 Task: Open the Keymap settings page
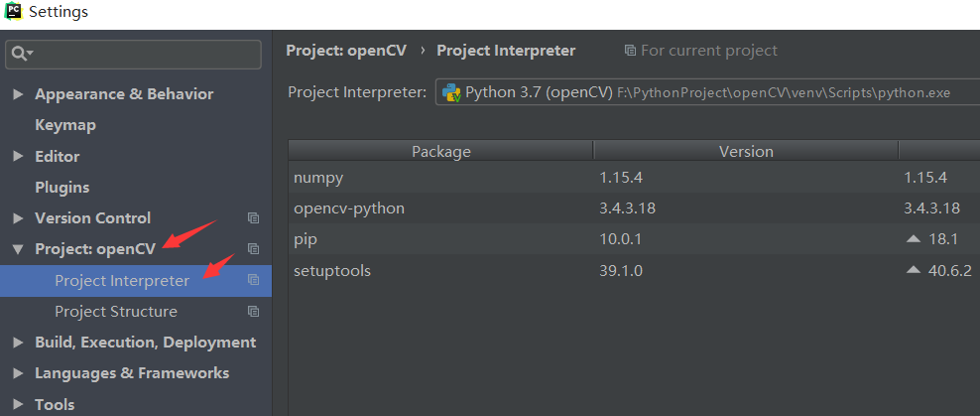65,125
